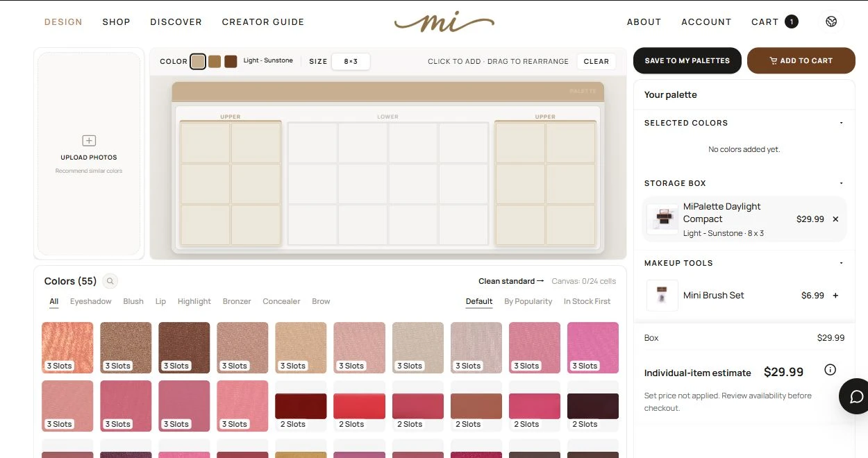Go to the Discover page
Viewport: 868px width, 458px height.
tap(176, 22)
